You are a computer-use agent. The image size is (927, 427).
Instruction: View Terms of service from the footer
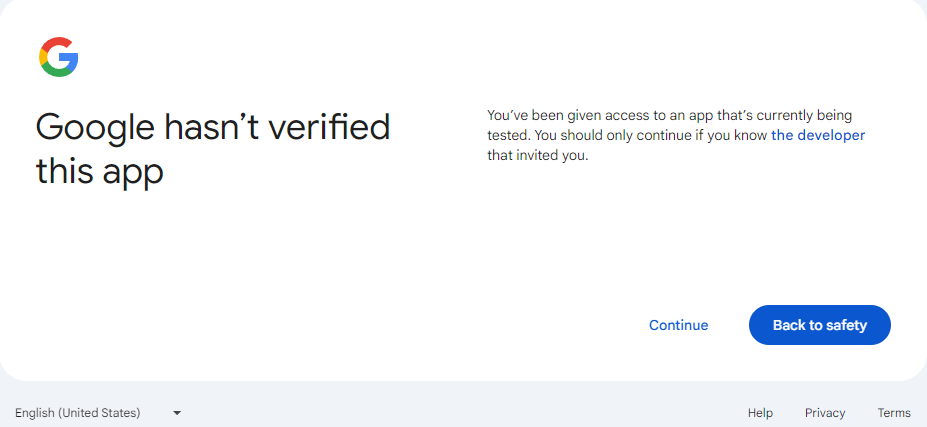(x=894, y=413)
